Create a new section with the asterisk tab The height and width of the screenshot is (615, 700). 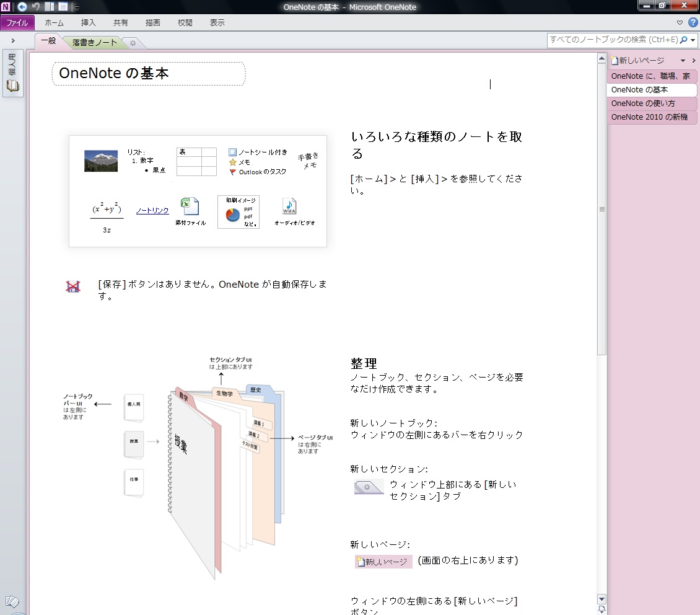133,43
